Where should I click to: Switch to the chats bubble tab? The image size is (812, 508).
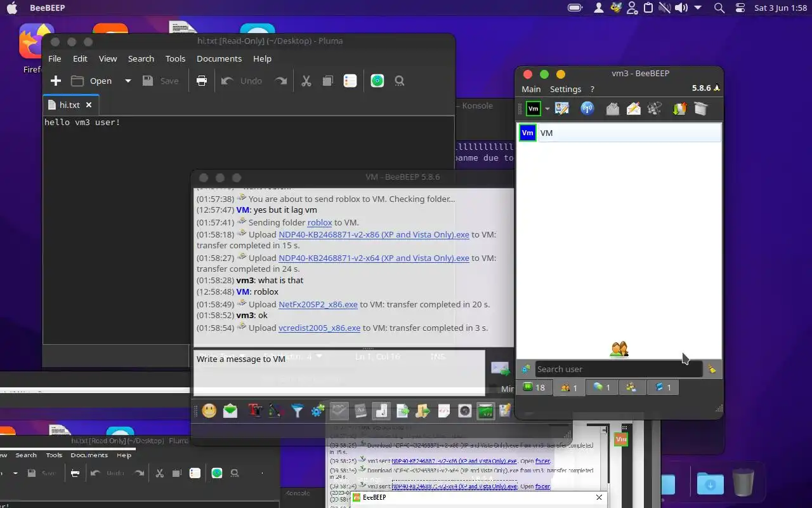[601, 387]
